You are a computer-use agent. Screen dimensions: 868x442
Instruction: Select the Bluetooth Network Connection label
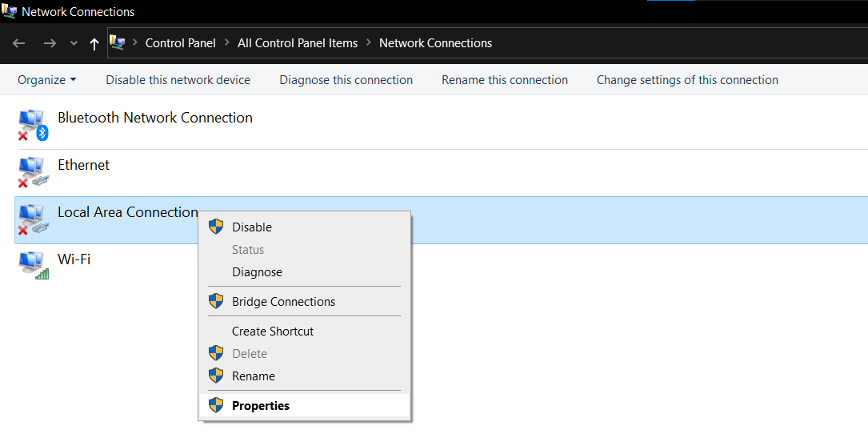(155, 118)
